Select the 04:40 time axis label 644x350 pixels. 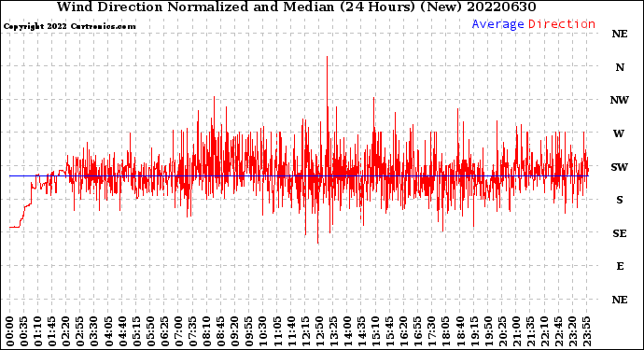tap(122, 331)
